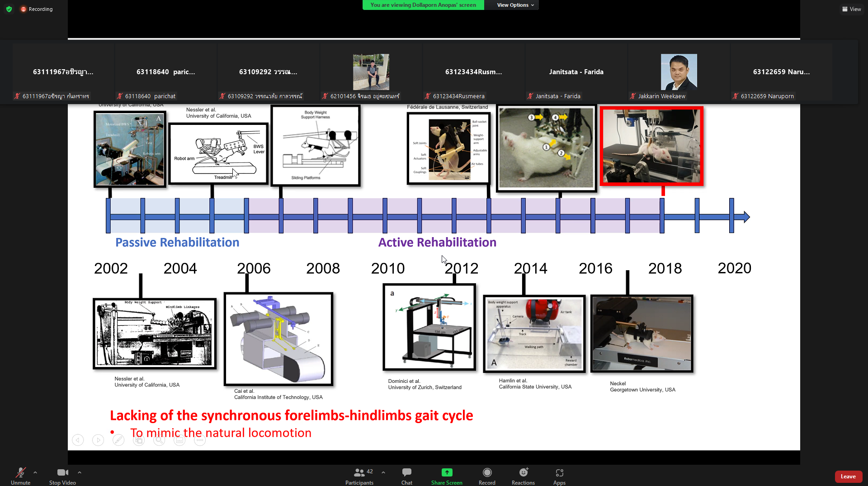Leave the meeting

click(848, 476)
